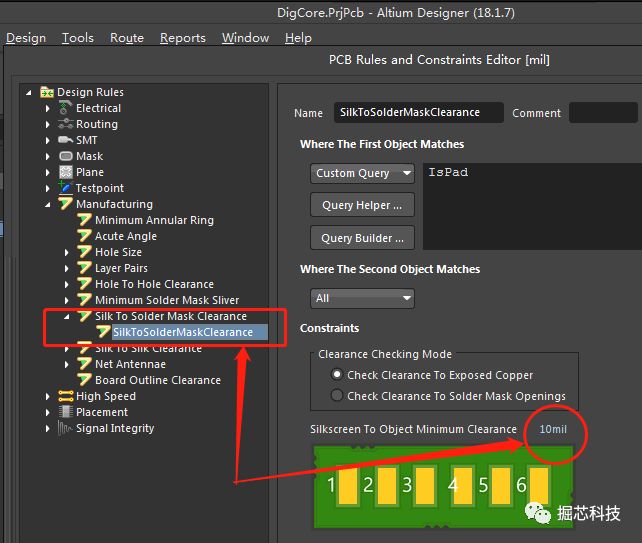
Task: Click the Net Antennae rule icon
Action: click(84, 364)
